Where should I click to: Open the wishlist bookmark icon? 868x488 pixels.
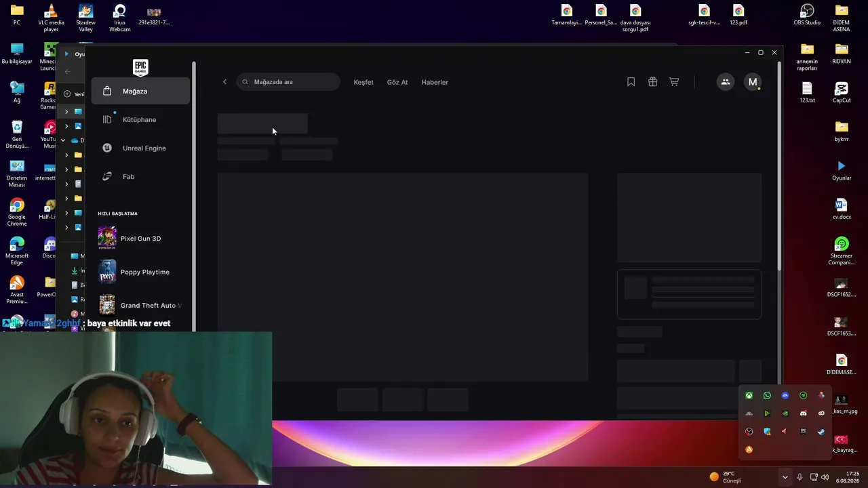coord(631,82)
